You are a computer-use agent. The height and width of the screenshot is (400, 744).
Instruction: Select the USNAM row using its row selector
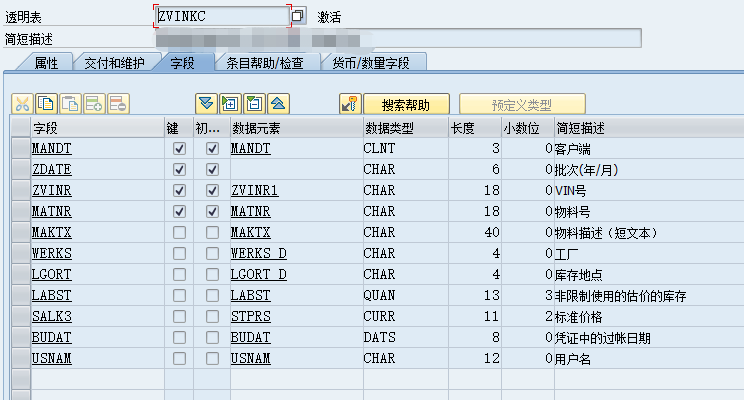(x=21, y=358)
